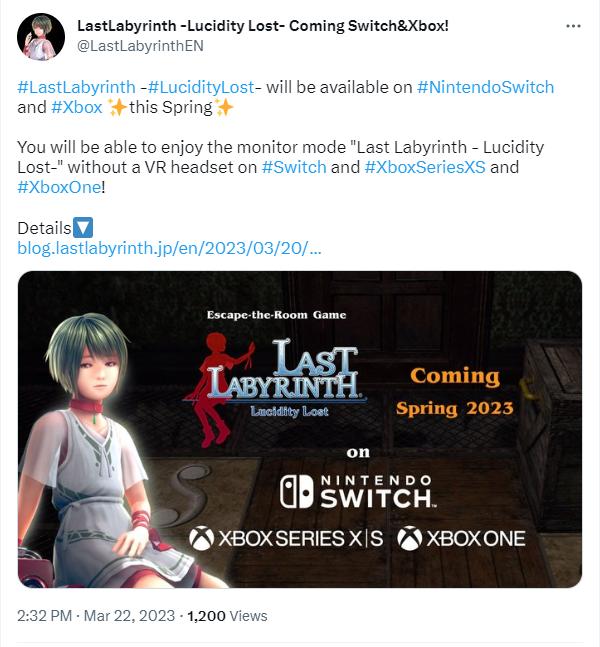Click the down-arrow emoji after Details
The image size is (600, 647).
tap(83, 228)
